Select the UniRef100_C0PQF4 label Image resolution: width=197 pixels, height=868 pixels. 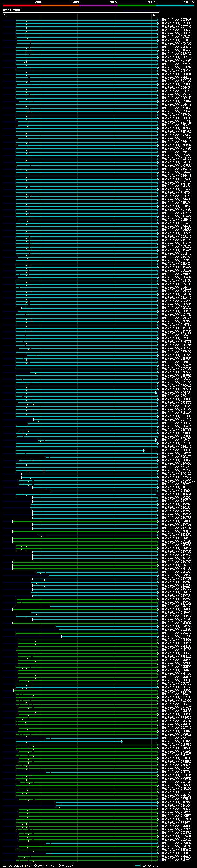[x=176, y=531]
